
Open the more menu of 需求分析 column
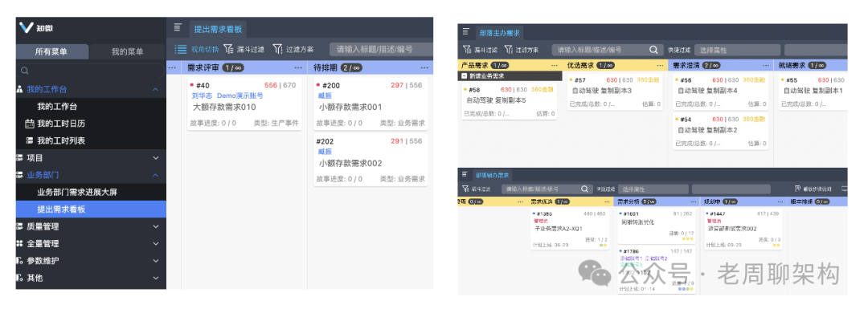point(694,201)
